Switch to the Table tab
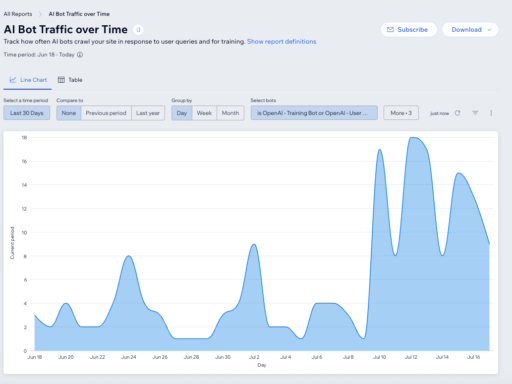This screenshot has width=512, height=384. [x=70, y=80]
